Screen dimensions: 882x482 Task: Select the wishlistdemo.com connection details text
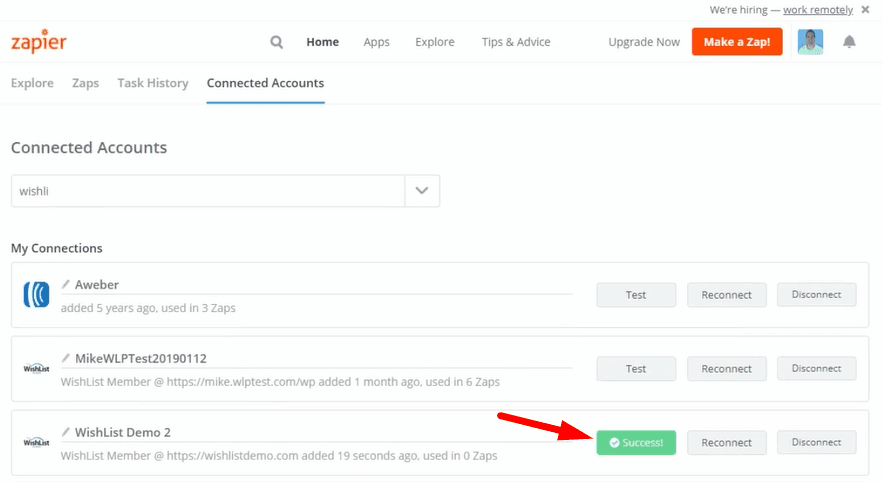pyautogui.click(x=279, y=456)
